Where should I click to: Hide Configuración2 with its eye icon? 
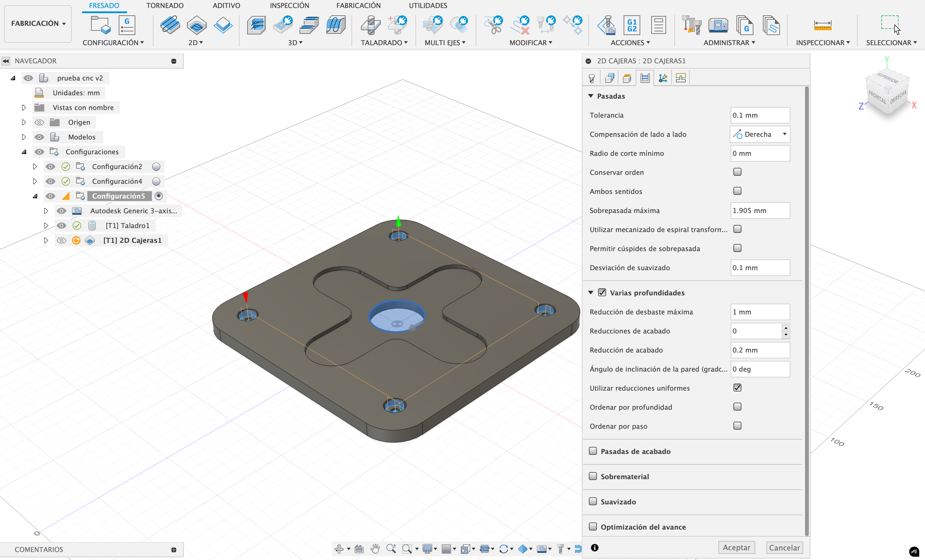click(x=50, y=167)
